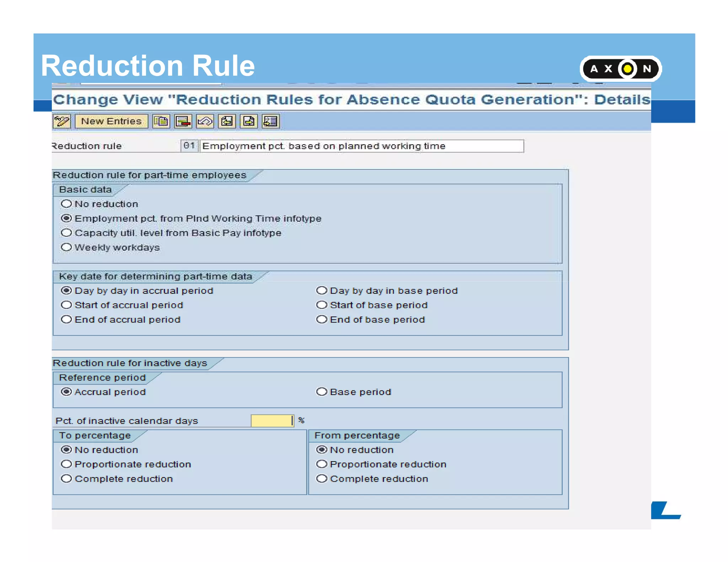
Task: Choose End of accrual period
Action: 66,319
